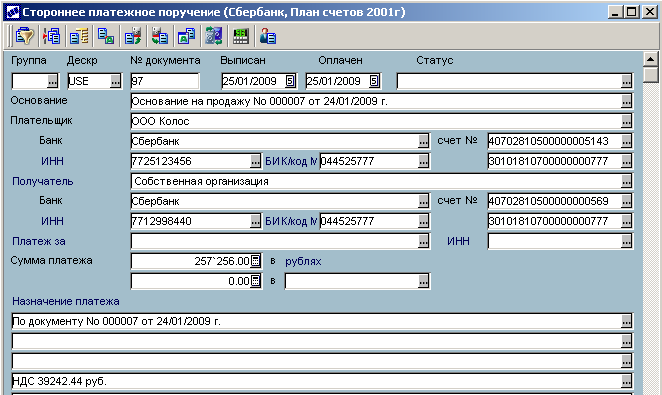Click payer ИНН blue label
The height and width of the screenshot is (395, 662).
click(52, 161)
